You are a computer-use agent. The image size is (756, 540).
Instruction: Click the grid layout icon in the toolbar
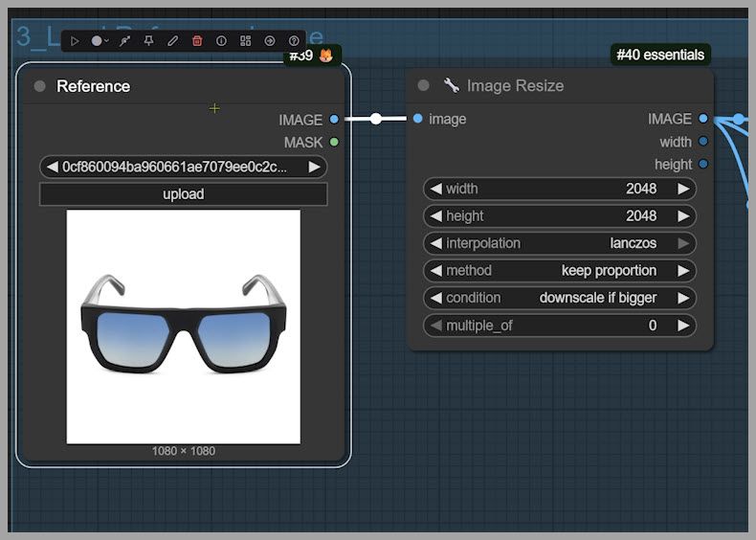[245, 41]
